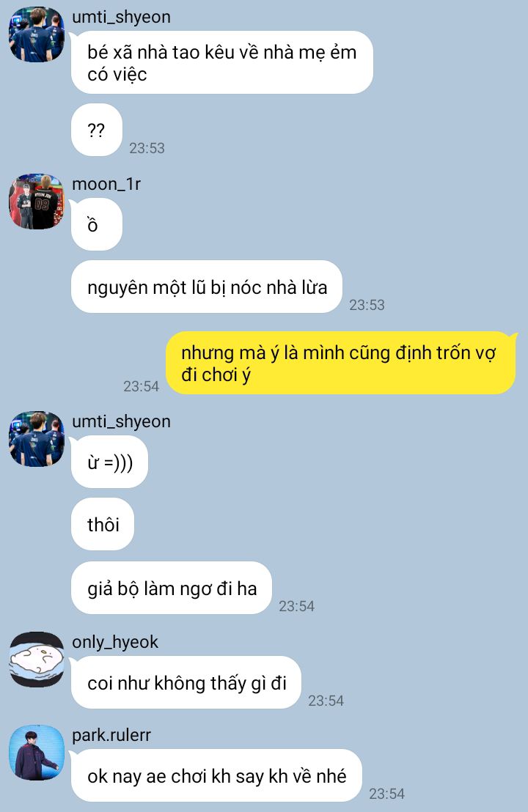Click the second umti_shyeon username label
Viewport: 528px width, 812px height.
pyautogui.click(x=121, y=421)
